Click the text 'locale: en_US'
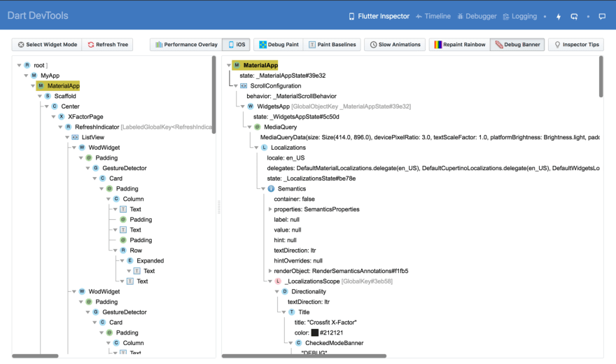 pos(286,158)
